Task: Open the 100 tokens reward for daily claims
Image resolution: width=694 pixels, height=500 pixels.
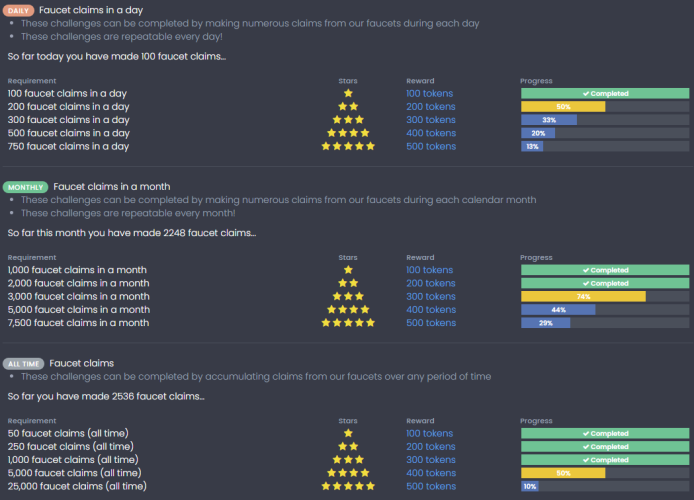Action: [430, 93]
